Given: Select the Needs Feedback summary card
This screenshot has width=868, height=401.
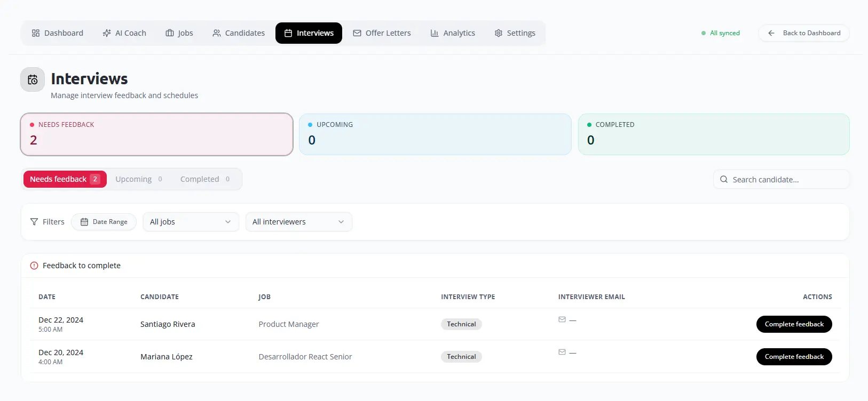Looking at the screenshot, I should (157, 134).
